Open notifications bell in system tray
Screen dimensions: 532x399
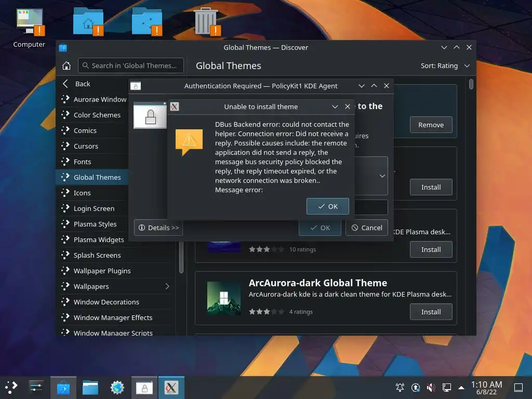(x=400, y=387)
